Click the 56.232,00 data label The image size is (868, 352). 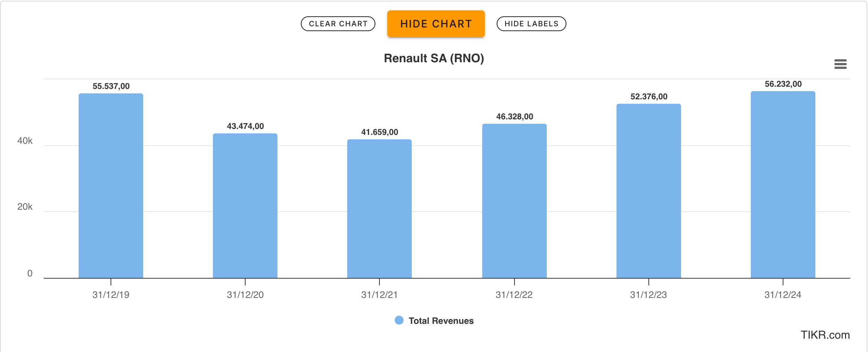coord(783,84)
